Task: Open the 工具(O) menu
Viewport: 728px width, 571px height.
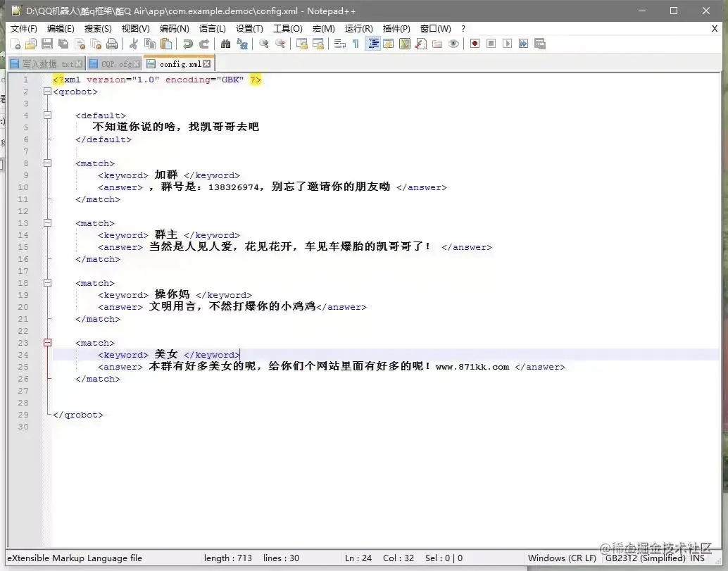Action: tap(287, 29)
